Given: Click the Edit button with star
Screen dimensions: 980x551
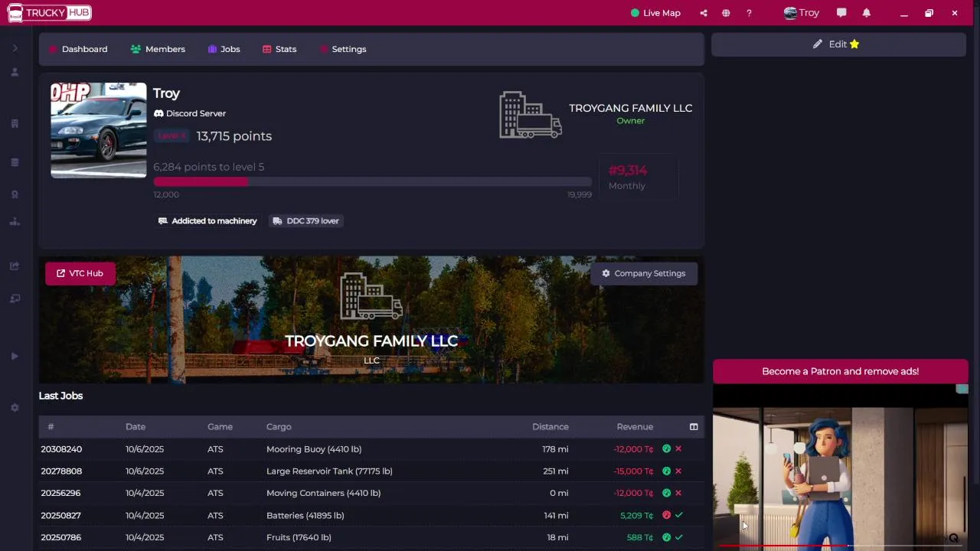Looking at the screenshot, I should click(x=838, y=44).
